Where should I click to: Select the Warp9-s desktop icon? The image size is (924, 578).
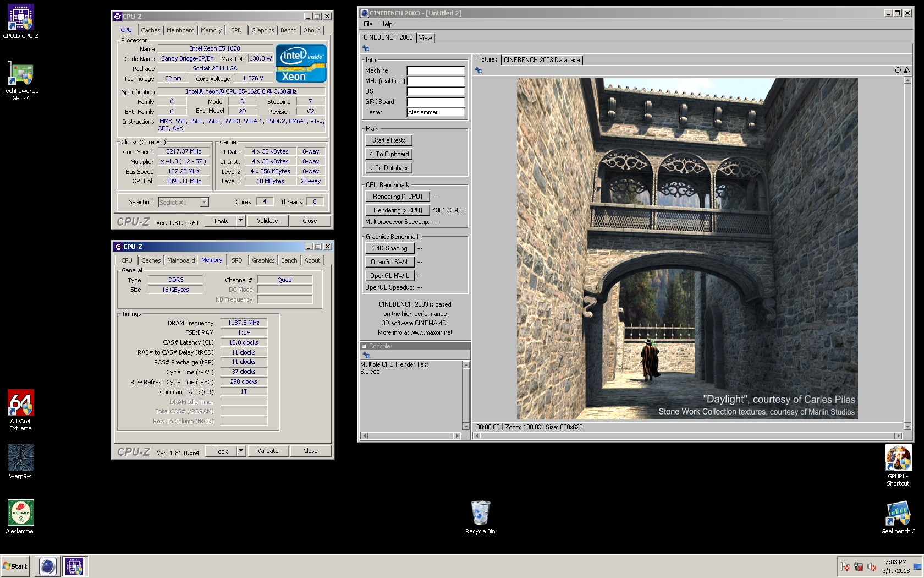(20, 461)
